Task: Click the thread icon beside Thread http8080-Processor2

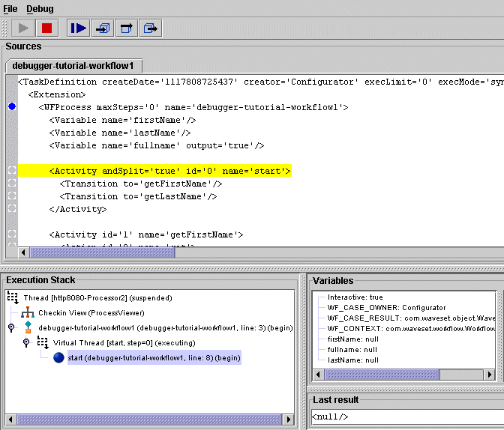Action: click(13, 297)
